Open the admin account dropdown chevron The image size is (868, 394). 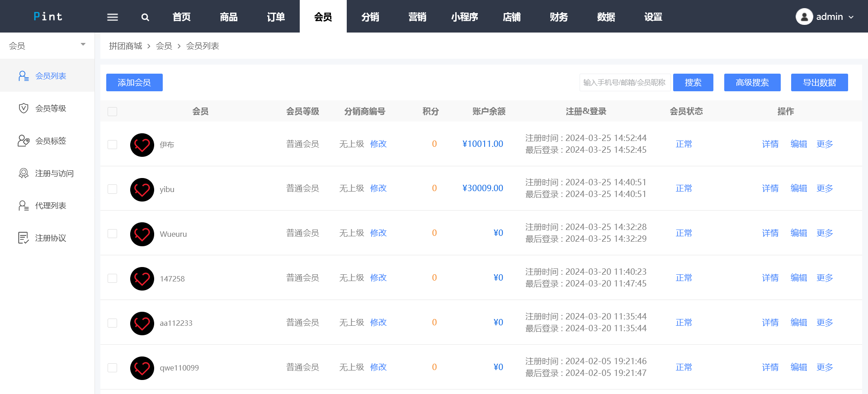[x=851, y=17]
